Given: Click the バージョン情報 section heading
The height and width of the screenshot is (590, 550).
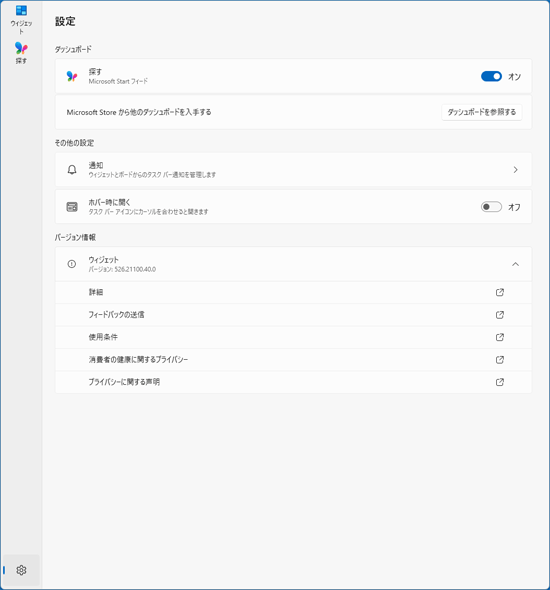Looking at the screenshot, I should (x=75, y=237).
